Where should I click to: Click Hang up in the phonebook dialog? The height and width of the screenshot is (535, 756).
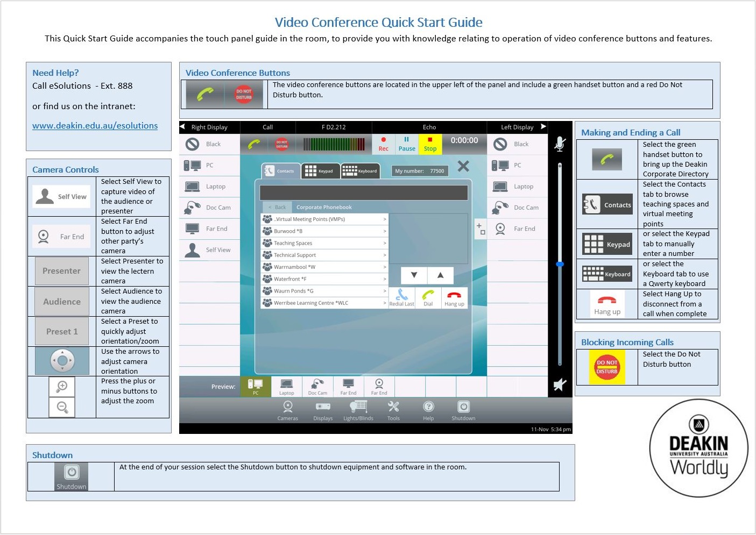454,297
